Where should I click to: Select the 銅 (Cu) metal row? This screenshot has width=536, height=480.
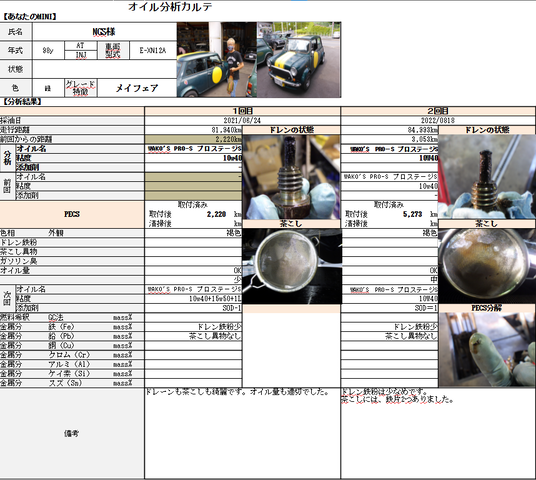[x=72, y=346]
